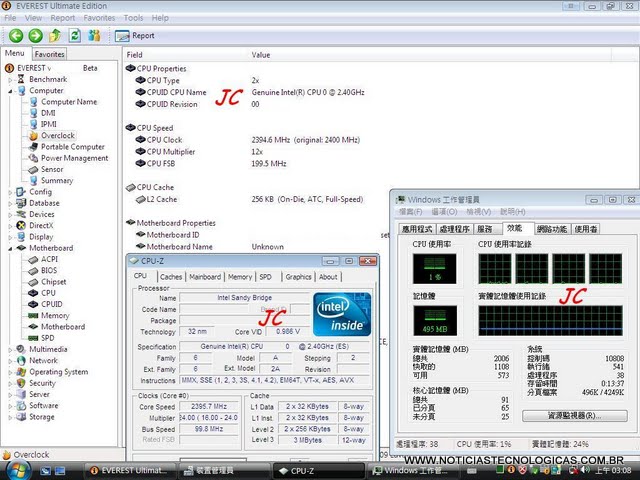This screenshot has width=640, height=480.
Task: Click the green Back arrow in EVEREST toolbar
Action: [16, 36]
